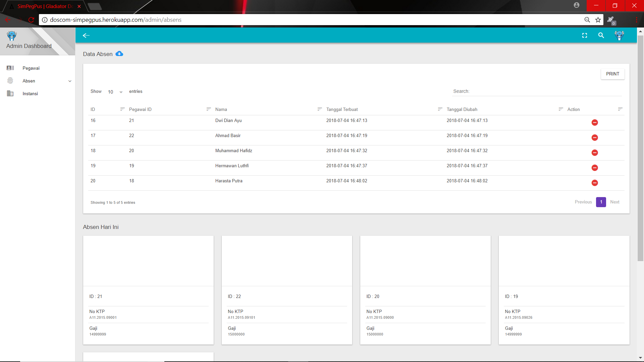Open Instansi in sidebar menu
The width and height of the screenshot is (644, 362).
(x=30, y=94)
